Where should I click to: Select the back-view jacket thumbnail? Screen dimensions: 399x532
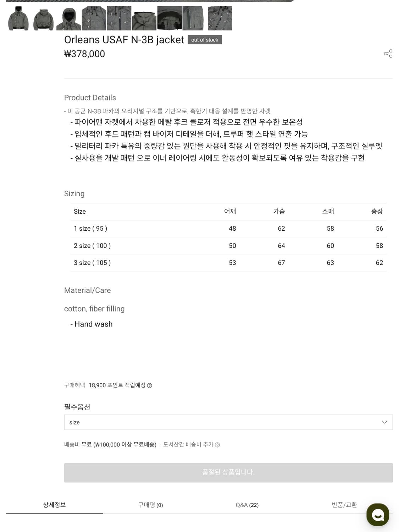pyautogui.click(x=43, y=18)
